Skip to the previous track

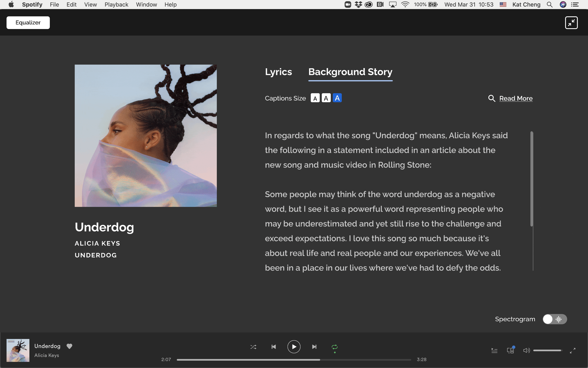click(274, 347)
